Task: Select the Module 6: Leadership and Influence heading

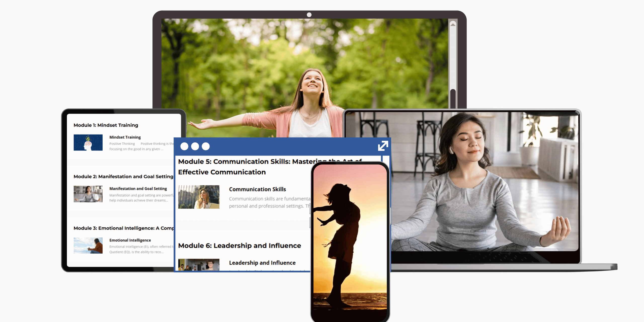Action: point(239,246)
